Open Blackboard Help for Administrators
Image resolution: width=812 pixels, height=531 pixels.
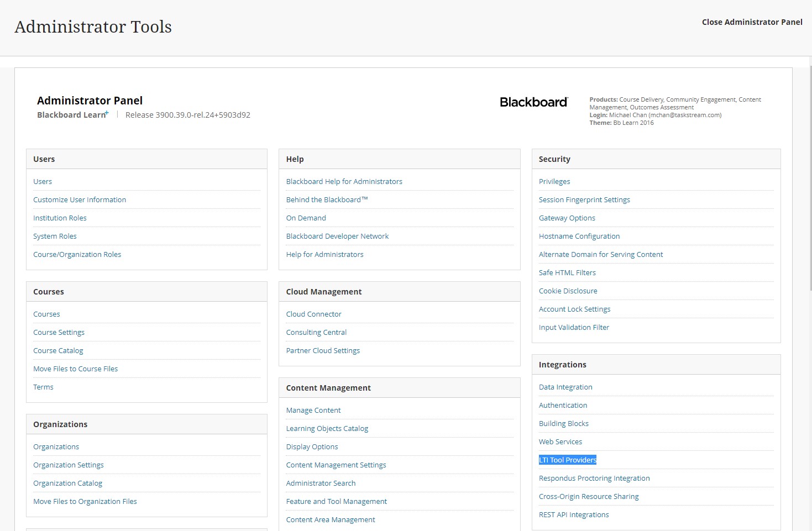(x=344, y=181)
